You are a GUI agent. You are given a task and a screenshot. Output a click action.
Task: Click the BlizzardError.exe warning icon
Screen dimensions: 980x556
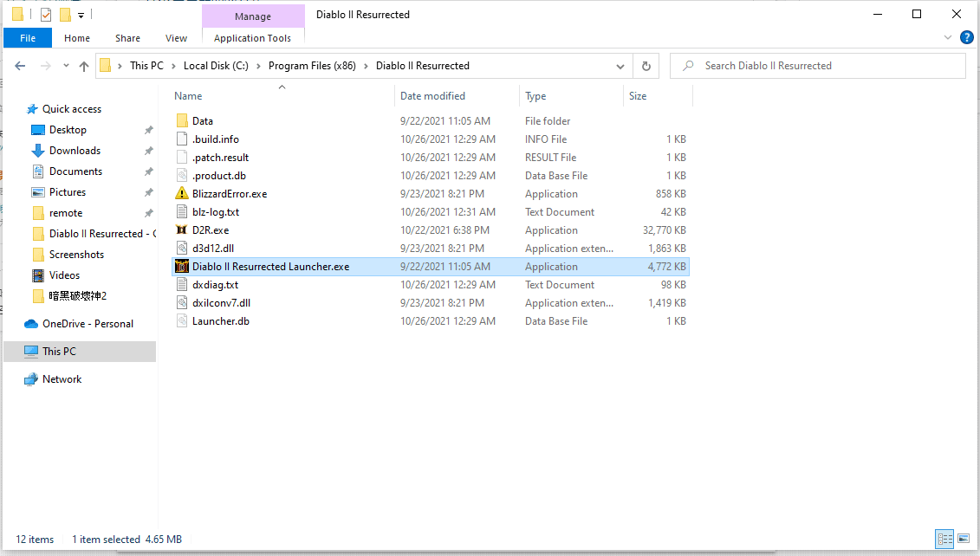(x=182, y=194)
